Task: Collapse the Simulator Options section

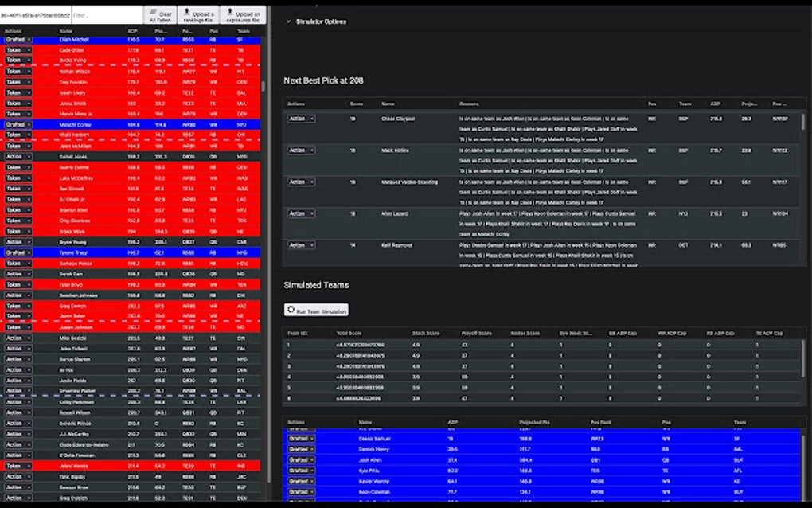Action: [x=287, y=22]
